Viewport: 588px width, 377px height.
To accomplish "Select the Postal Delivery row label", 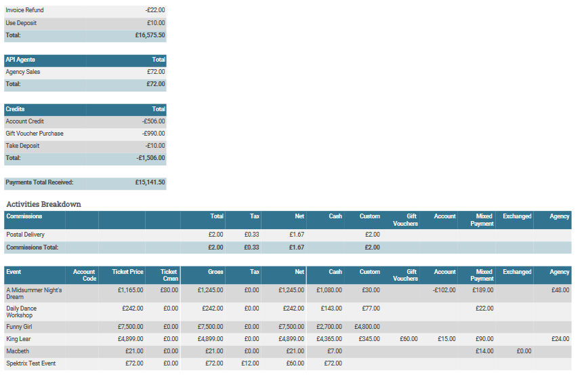I will tap(26, 235).
